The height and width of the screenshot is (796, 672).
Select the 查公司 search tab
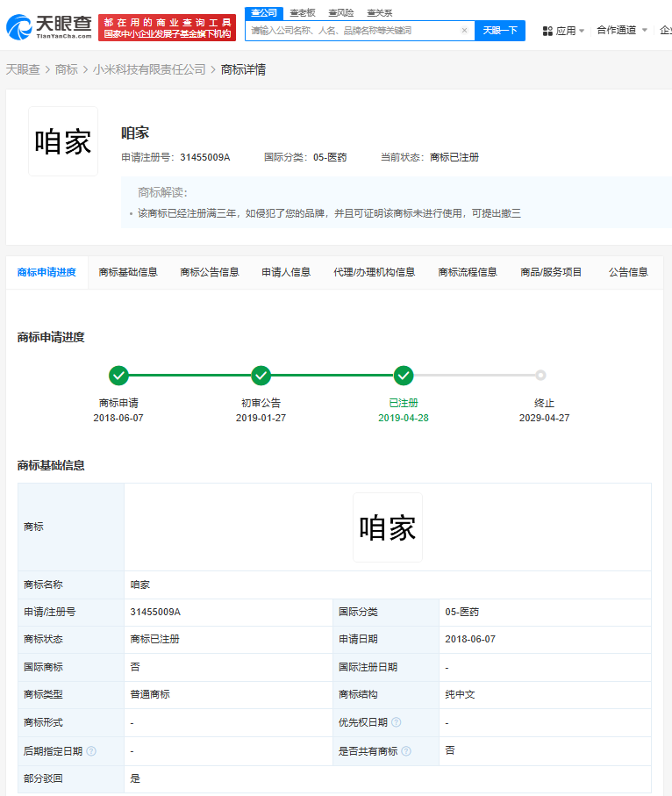click(264, 12)
